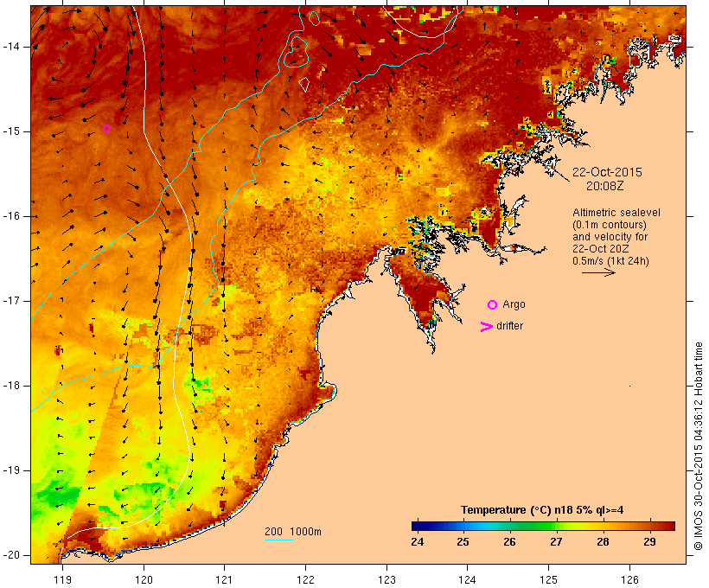Click the latitude axis label '-17'

(10, 301)
